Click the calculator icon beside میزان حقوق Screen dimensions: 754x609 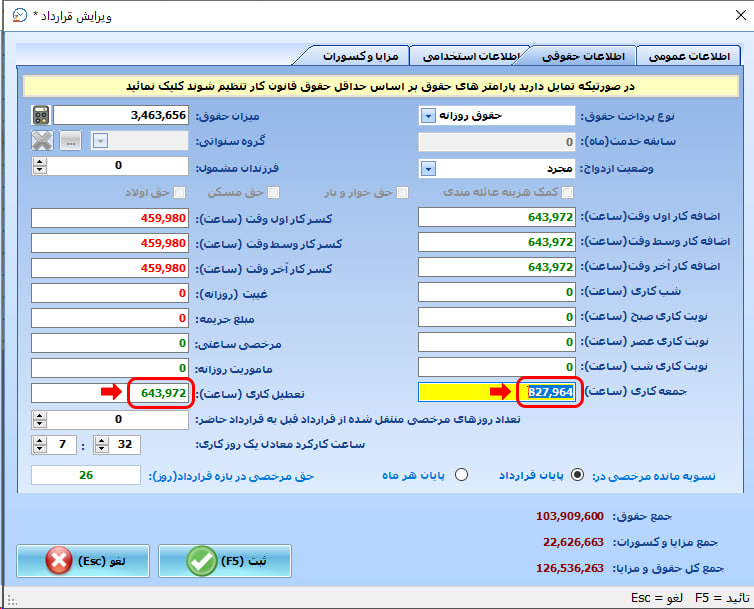click(x=40, y=115)
